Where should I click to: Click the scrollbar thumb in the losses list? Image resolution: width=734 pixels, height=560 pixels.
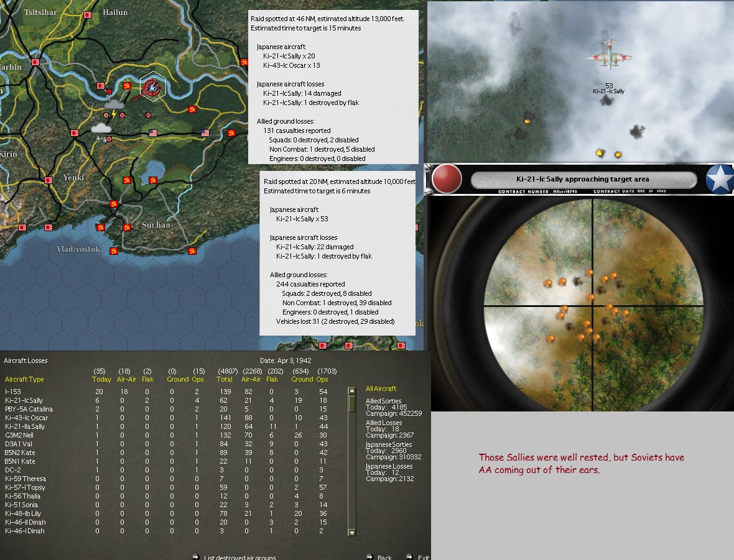pos(352,404)
